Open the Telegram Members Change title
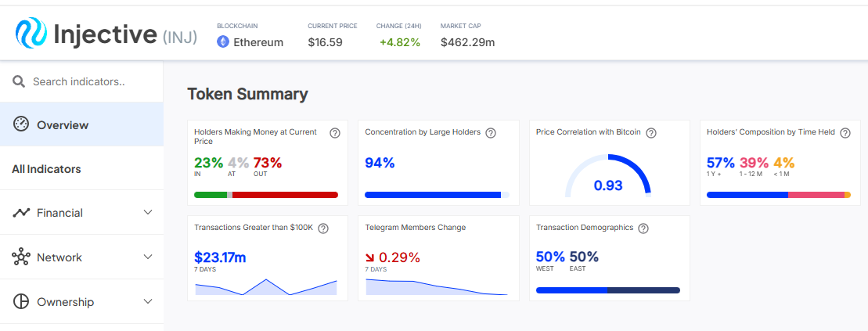The image size is (868, 331). pos(416,228)
